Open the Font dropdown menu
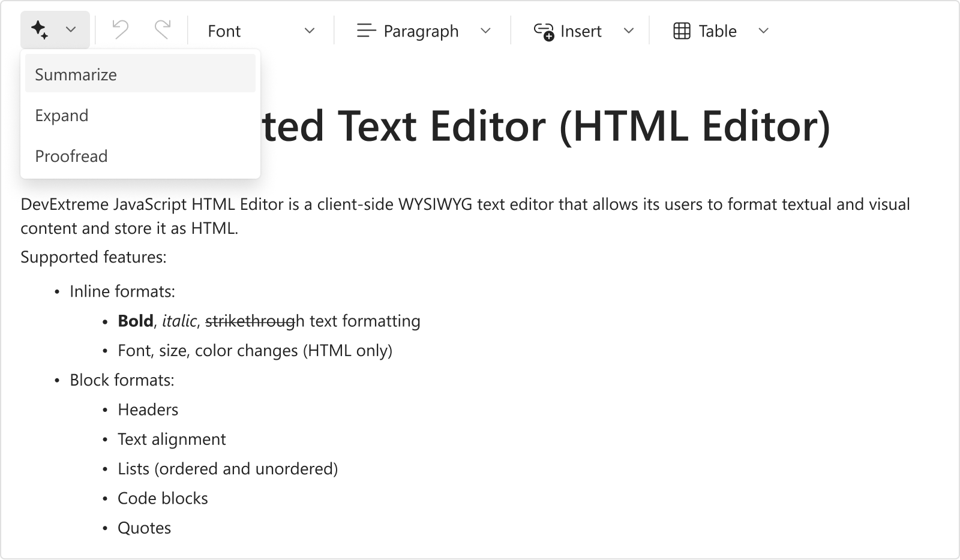The image size is (960, 560). point(261,31)
